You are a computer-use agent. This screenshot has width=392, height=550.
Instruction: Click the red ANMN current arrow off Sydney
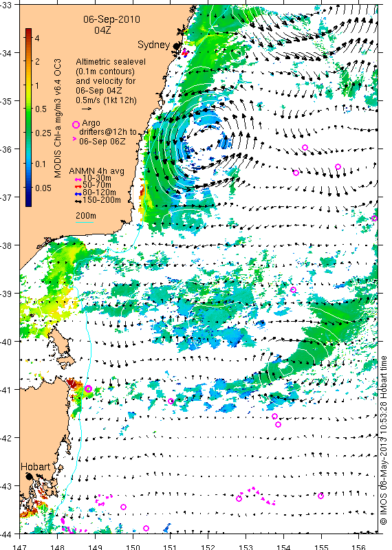pyautogui.click(x=184, y=53)
